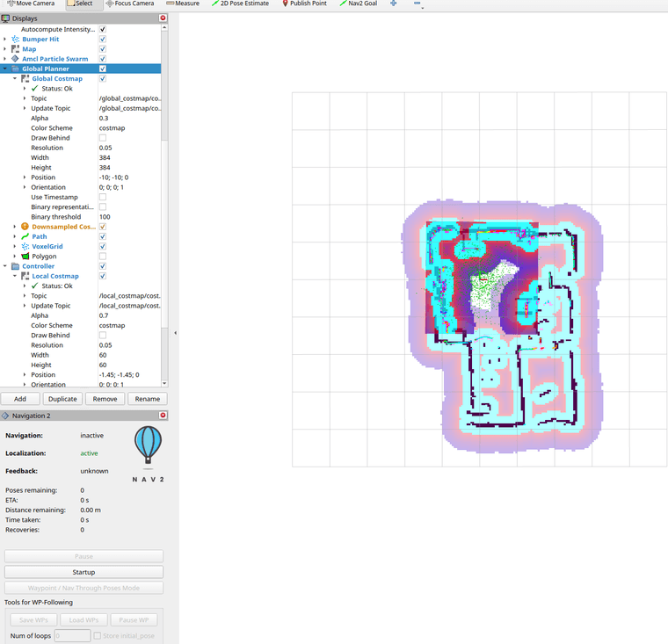668x644 pixels.
Task: Disable the Path display checkbox
Action: pyautogui.click(x=103, y=236)
